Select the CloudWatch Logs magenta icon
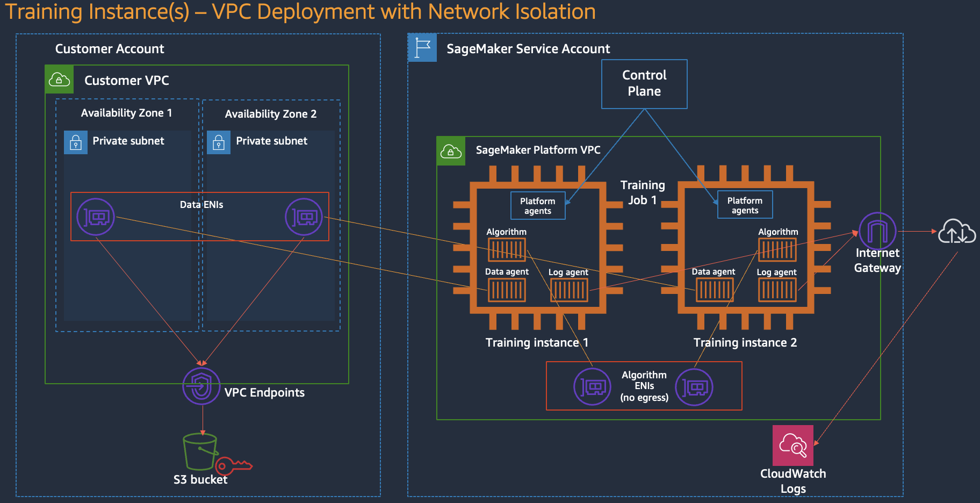 coord(793,445)
